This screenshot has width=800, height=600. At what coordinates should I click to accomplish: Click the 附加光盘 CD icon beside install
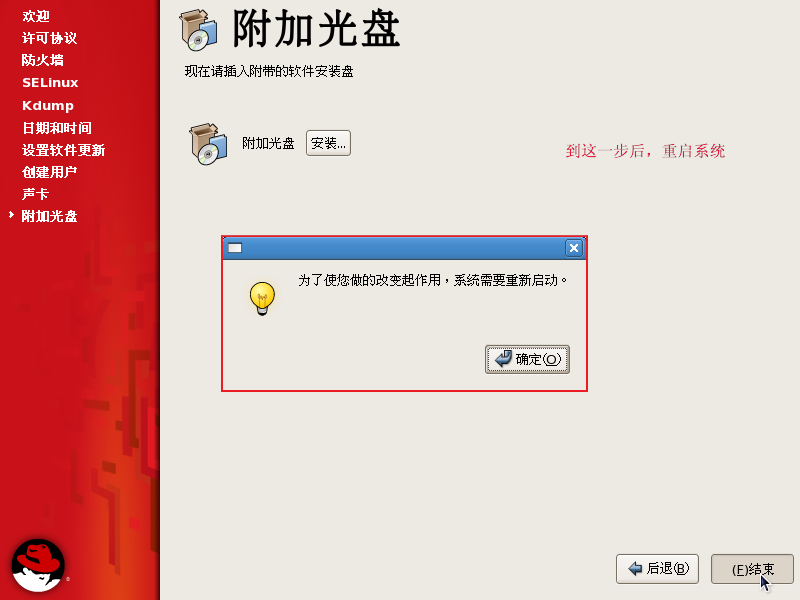coord(208,144)
